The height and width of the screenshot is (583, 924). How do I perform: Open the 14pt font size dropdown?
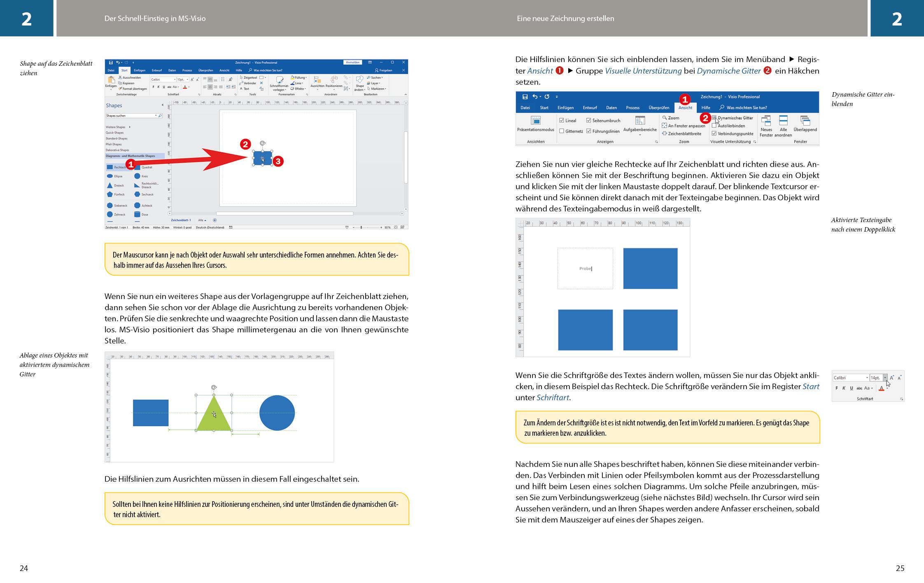click(x=885, y=378)
